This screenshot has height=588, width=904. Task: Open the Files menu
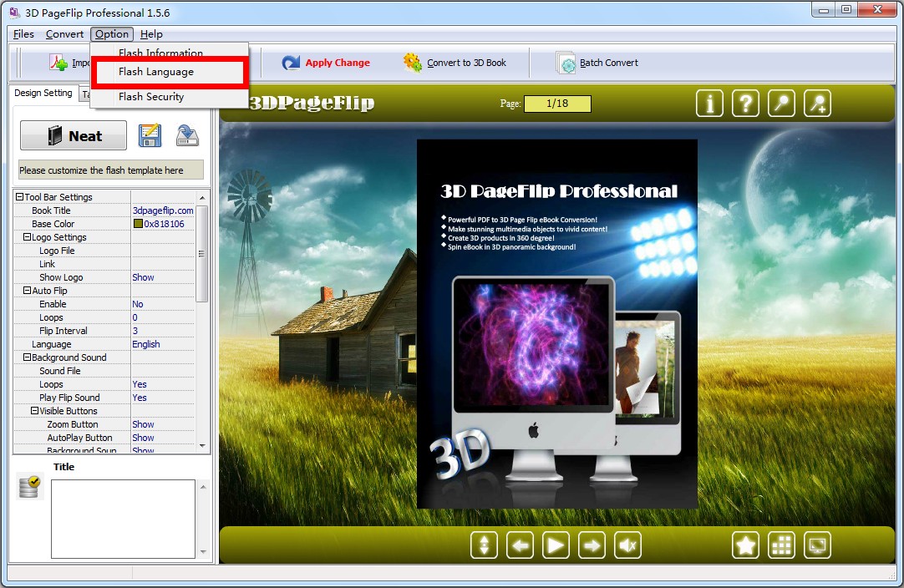click(23, 34)
